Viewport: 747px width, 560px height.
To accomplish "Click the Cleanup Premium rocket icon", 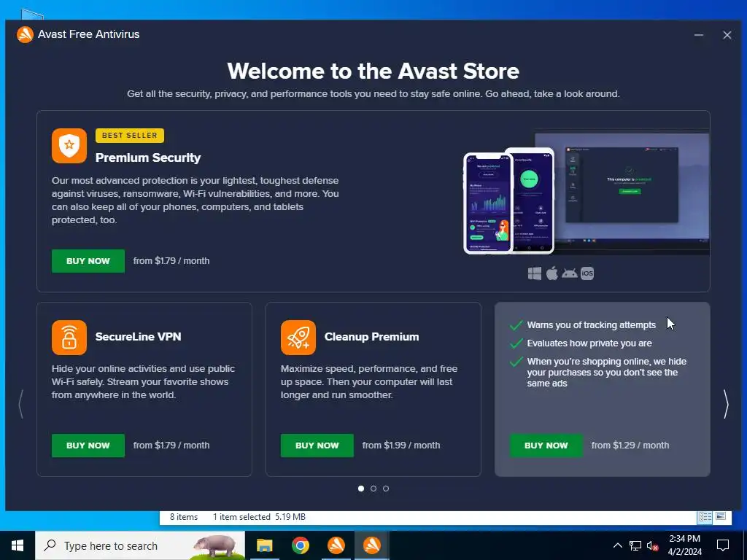I will point(298,338).
